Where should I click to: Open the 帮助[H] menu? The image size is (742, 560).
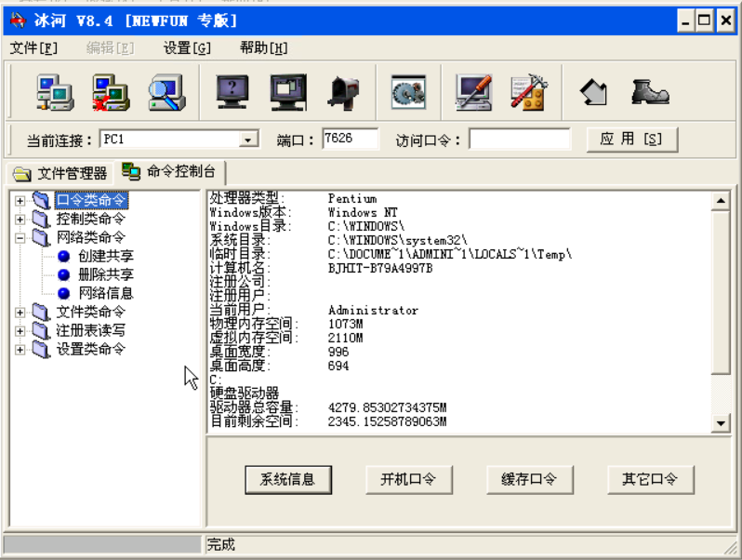tap(263, 47)
